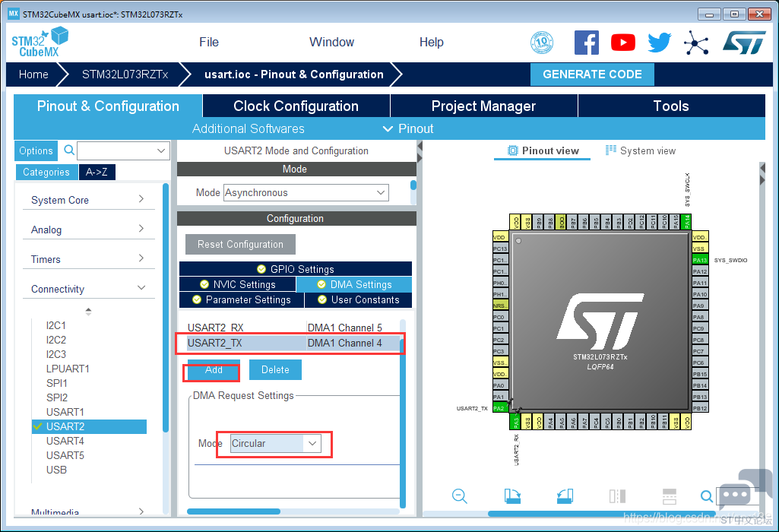Open DMA Settings tab

(x=354, y=284)
